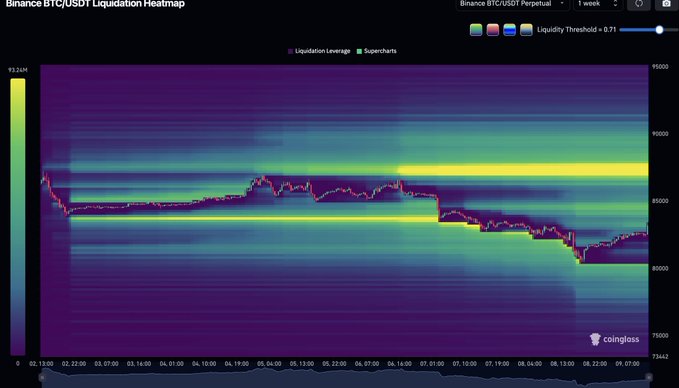Click the 06, 16:00 time axis label
This screenshot has width=679, height=388.
[399, 364]
